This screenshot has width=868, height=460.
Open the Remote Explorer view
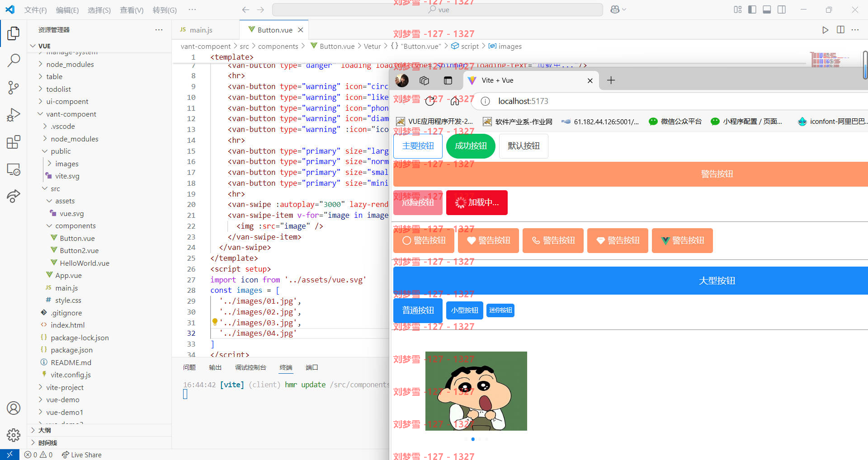(x=14, y=169)
